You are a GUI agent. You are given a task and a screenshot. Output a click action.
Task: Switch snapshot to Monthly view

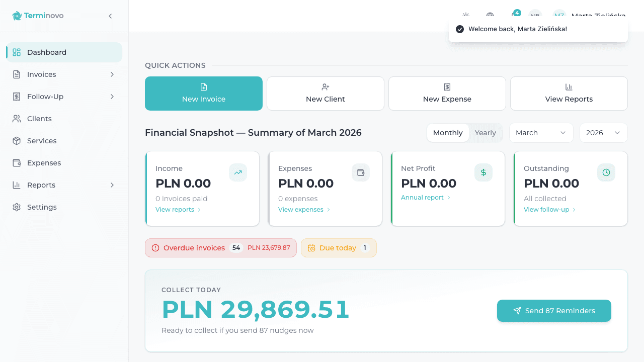[448, 133]
